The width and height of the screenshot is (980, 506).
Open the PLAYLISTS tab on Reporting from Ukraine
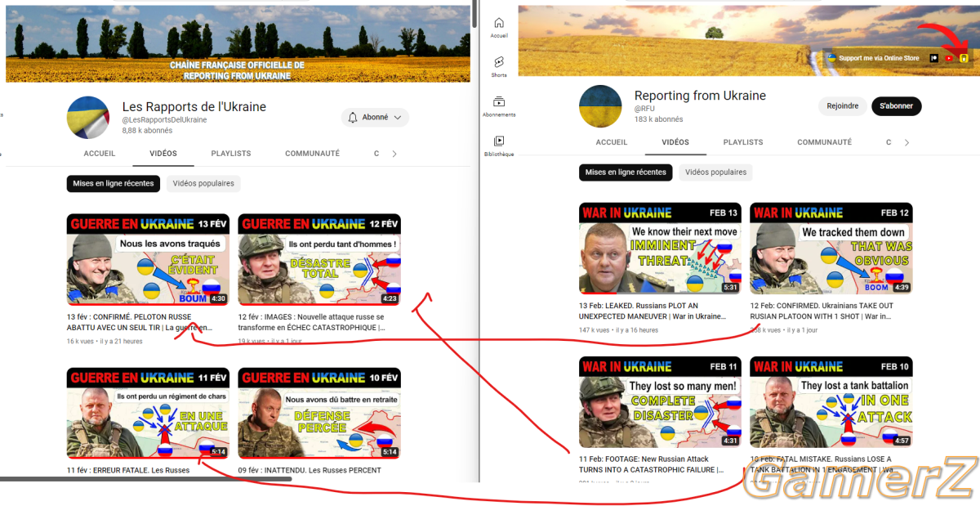click(x=743, y=142)
